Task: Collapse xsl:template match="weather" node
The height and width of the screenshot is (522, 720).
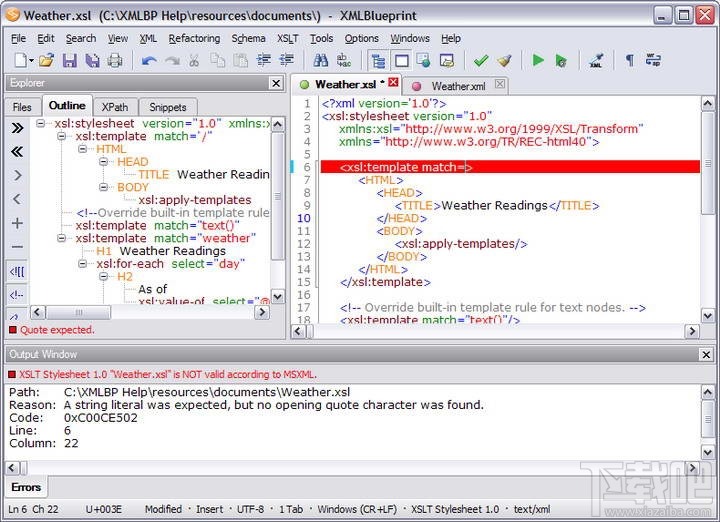Action: (x=62, y=238)
